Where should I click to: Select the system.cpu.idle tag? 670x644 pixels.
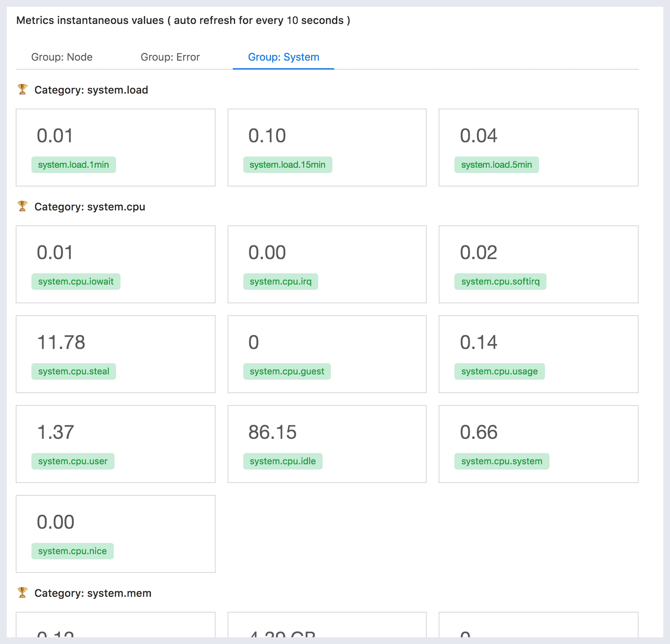[283, 461]
